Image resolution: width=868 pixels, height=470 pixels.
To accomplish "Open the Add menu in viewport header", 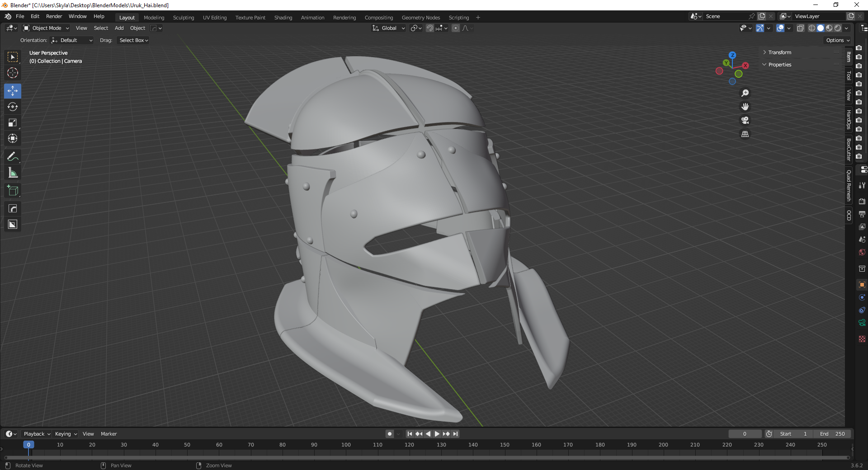I will pyautogui.click(x=119, y=28).
